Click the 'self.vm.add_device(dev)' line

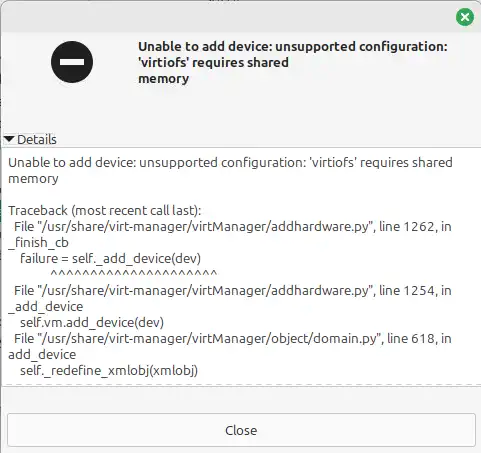92,323
